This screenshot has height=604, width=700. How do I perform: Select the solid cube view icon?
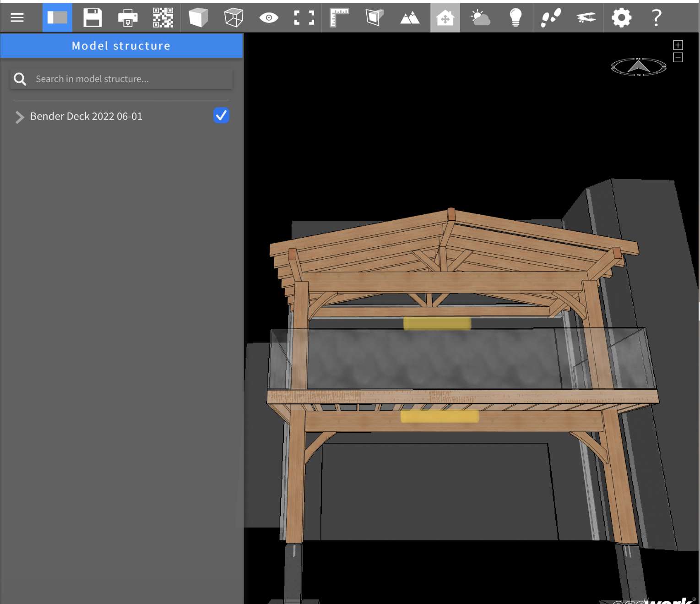pos(198,18)
